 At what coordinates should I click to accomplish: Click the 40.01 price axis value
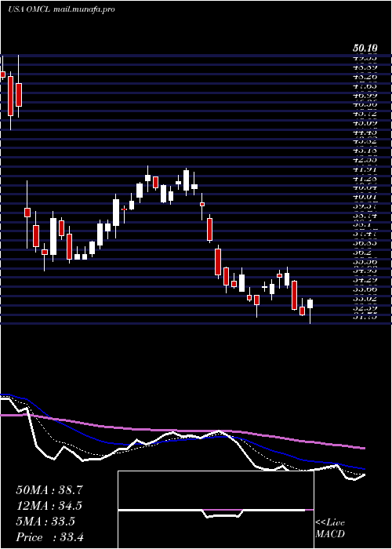pos(365,198)
